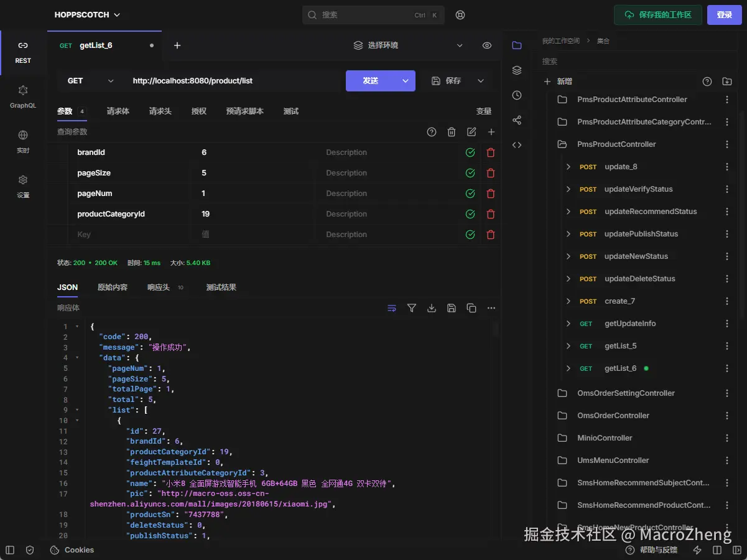This screenshot has width=747, height=560.
Task: Toggle the empty Key row enabled checkmark
Action: click(470, 235)
